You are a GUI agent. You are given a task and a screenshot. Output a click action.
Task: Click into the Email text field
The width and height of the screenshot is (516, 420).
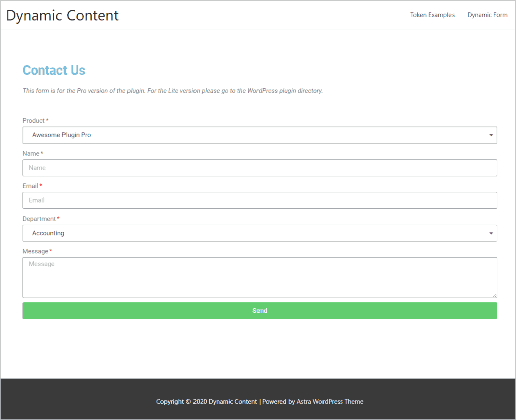coord(260,200)
